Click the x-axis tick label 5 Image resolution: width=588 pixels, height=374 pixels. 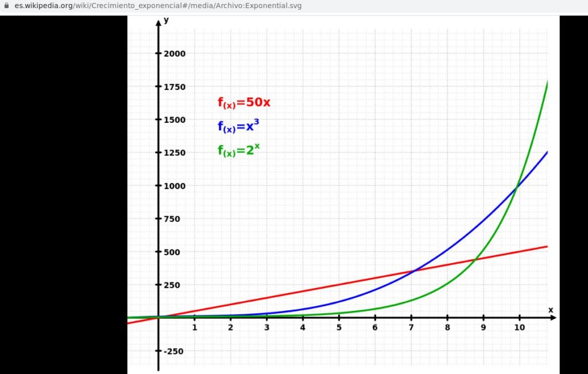[339, 328]
